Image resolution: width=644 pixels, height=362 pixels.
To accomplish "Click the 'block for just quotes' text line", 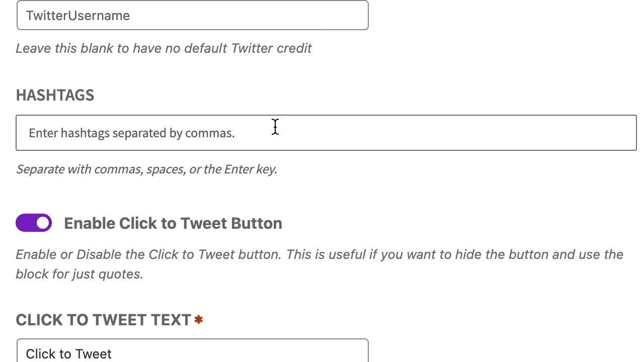I will [79, 274].
